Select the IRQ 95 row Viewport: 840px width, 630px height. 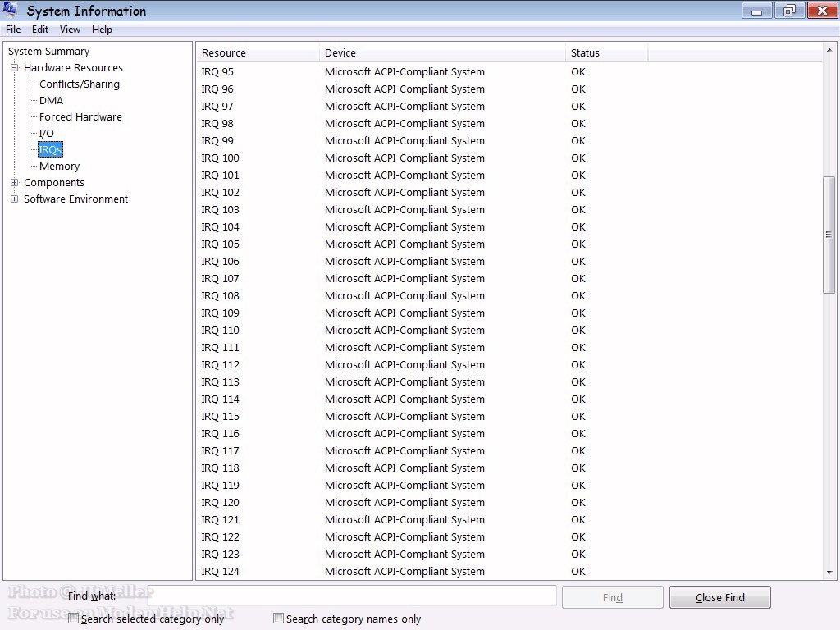[509, 72]
